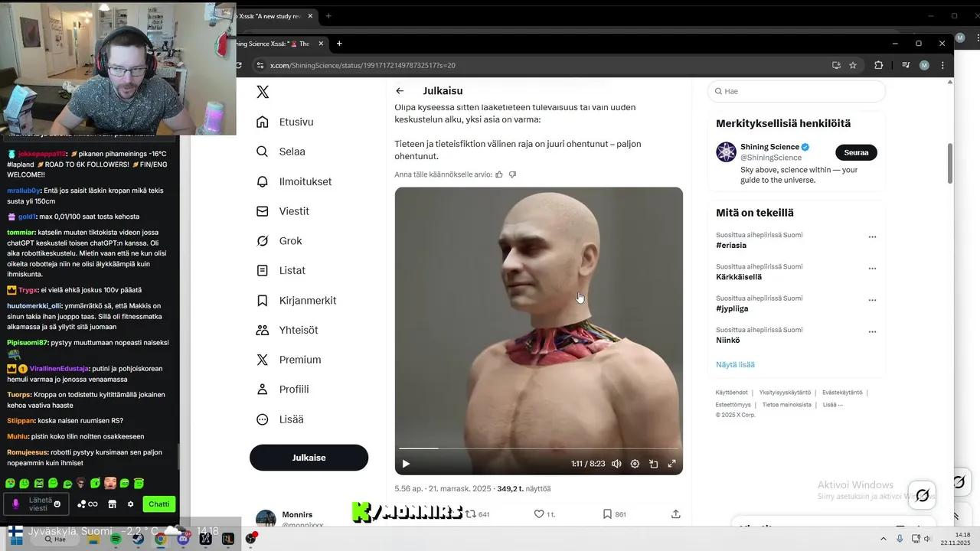This screenshot has height=551, width=980.
Task: Follow Shining Science with Seuraa button
Action: point(856,152)
